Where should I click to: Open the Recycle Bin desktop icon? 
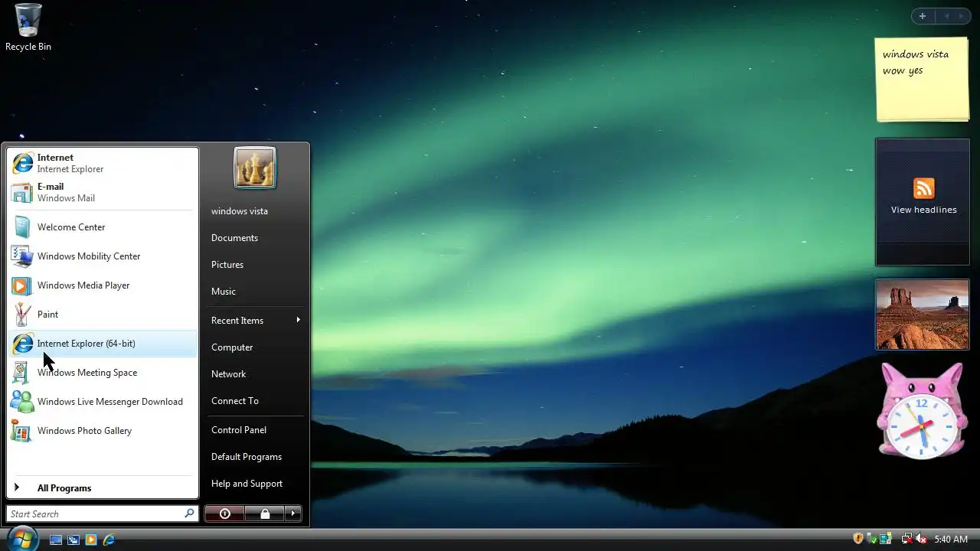(x=28, y=28)
